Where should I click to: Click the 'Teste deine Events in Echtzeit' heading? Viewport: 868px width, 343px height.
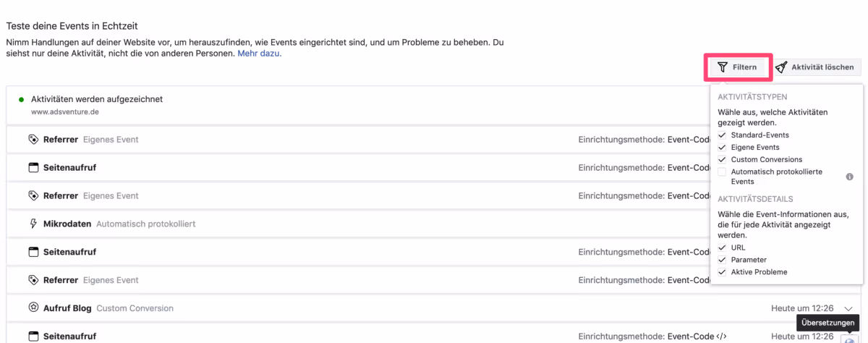tap(72, 26)
